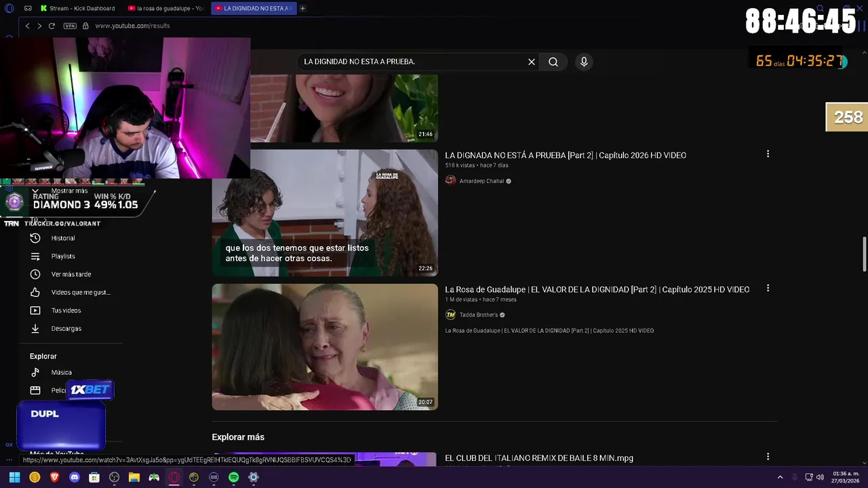Click EL VALOR DE LA DIGNIDAD description text
868x488 pixels.
(x=549, y=331)
